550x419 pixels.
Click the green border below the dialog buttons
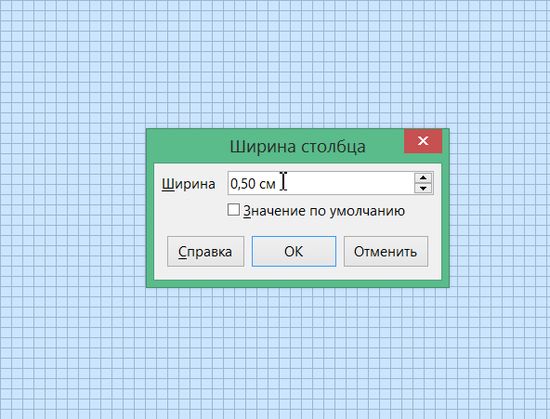pyautogui.click(x=297, y=284)
